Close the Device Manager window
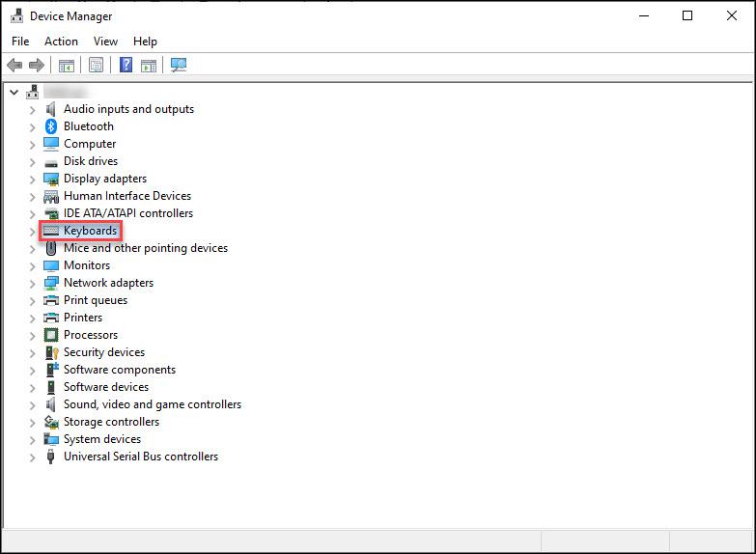The width and height of the screenshot is (756, 554). [732, 15]
